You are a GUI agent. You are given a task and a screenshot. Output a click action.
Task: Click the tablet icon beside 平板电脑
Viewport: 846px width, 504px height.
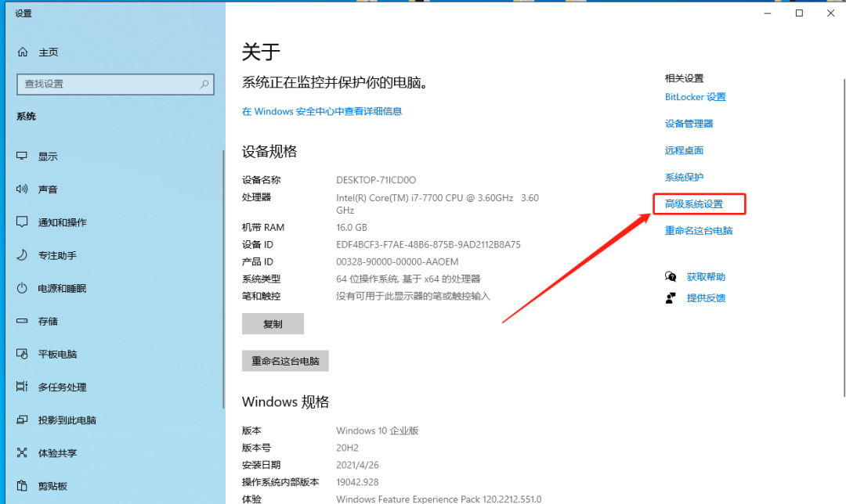[x=22, y=354]
